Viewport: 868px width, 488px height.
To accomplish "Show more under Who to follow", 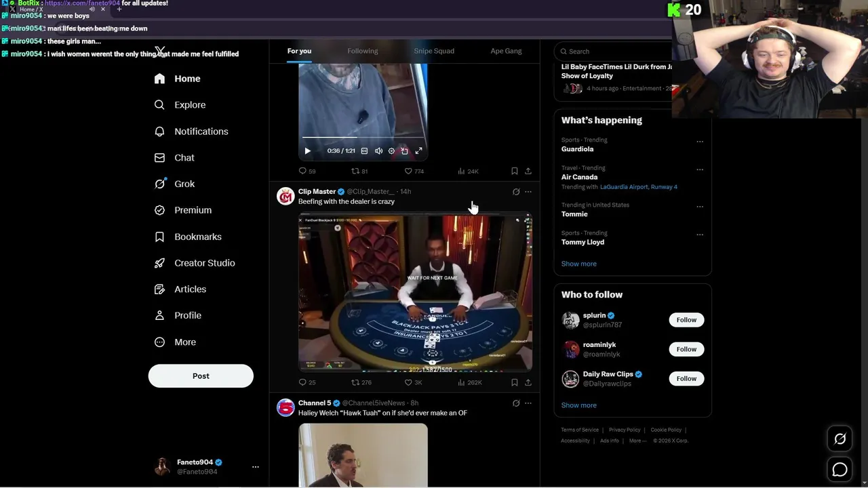I will 578,405.
